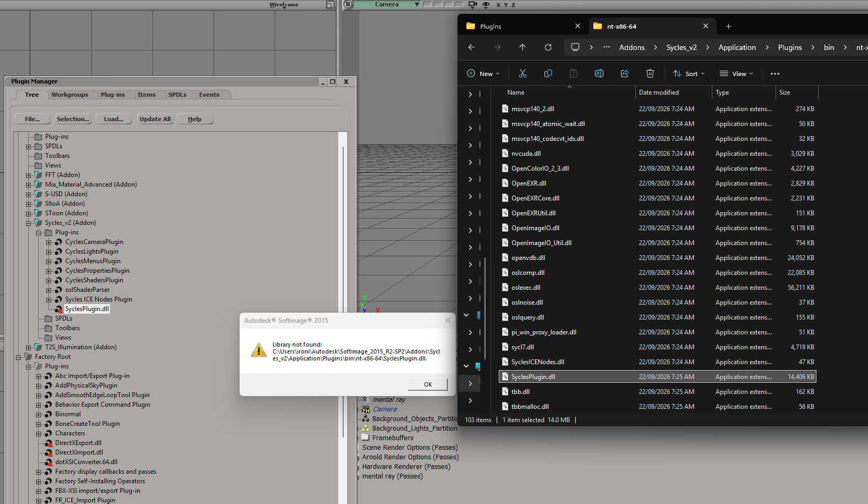Open the Wireframe display mode menu
The image size is (868, 504).
pos(284,5)
